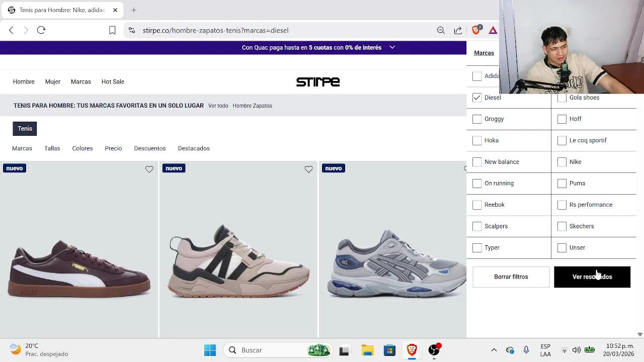The image size is (644, 362).
Task: Uncheck the Diesel brand checkbox
Action: tap(477, 98)
